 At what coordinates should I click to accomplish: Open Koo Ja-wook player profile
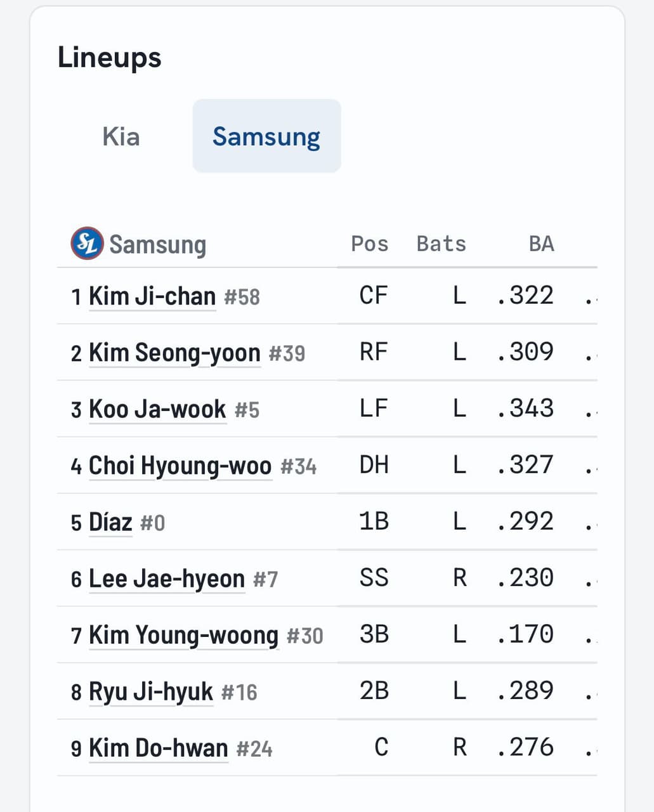click(x=157, y=409)
